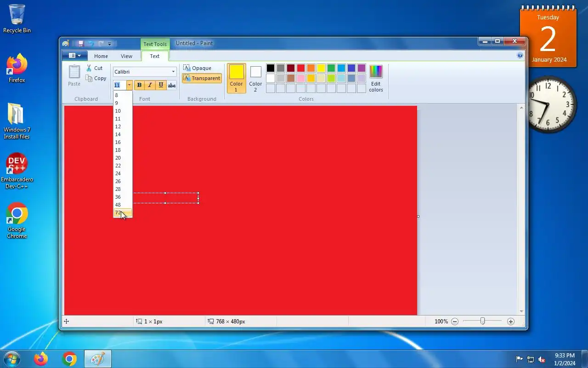Switch to the View ribbon tab
Screen dimensions: 588x368
point(126,56)
